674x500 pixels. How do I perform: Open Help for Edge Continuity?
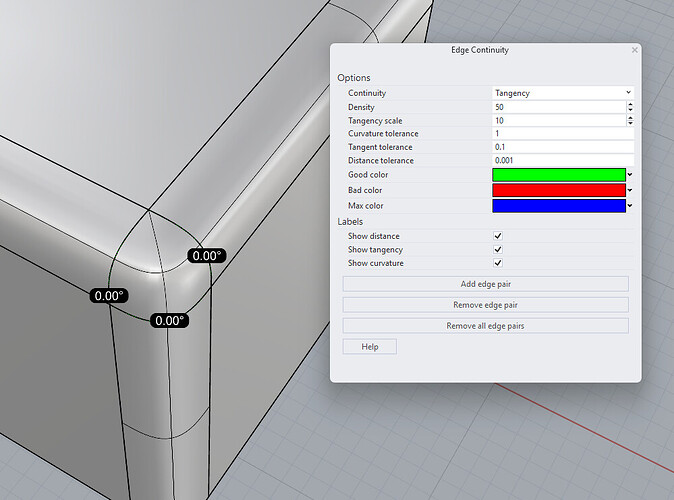click(x=370, y=347)
